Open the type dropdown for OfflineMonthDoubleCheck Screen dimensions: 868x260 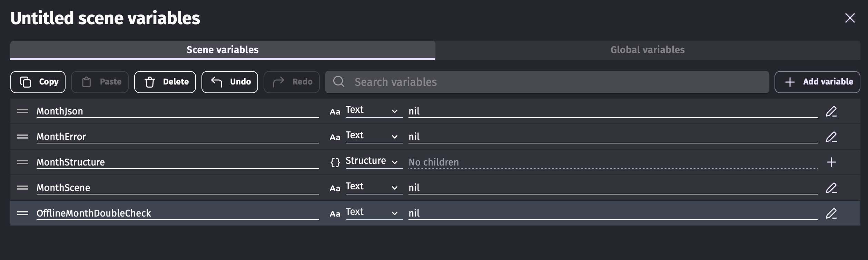click(x=373, y=212)
